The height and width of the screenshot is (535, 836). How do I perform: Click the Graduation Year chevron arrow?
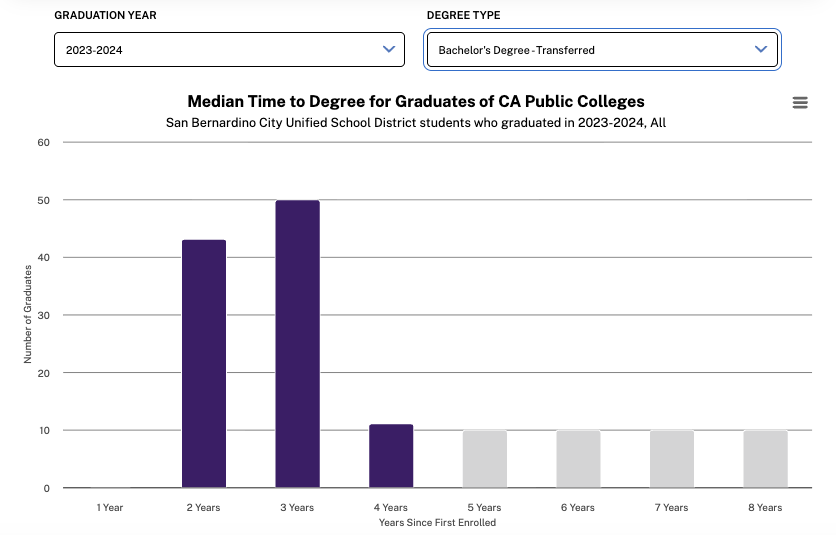click(389, 49)
